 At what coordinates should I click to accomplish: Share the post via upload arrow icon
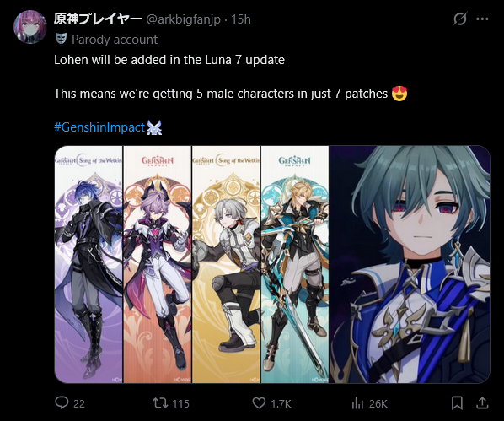pos(482,402)
